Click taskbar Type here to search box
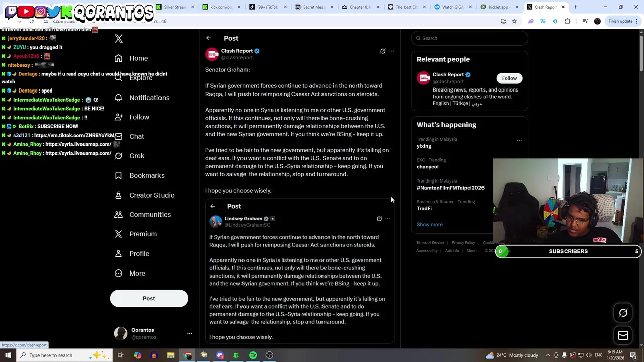This screenshot has height=362, width=644. (x=64, y=355)
